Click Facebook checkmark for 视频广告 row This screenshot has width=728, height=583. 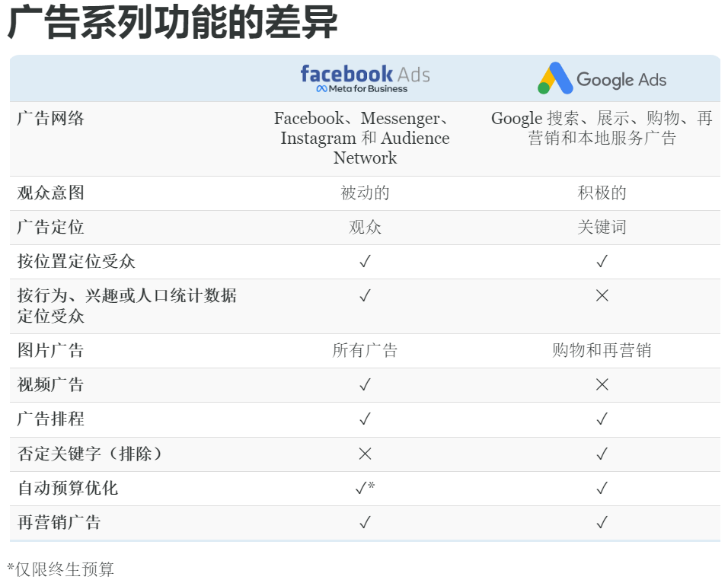tap(366, 385)
